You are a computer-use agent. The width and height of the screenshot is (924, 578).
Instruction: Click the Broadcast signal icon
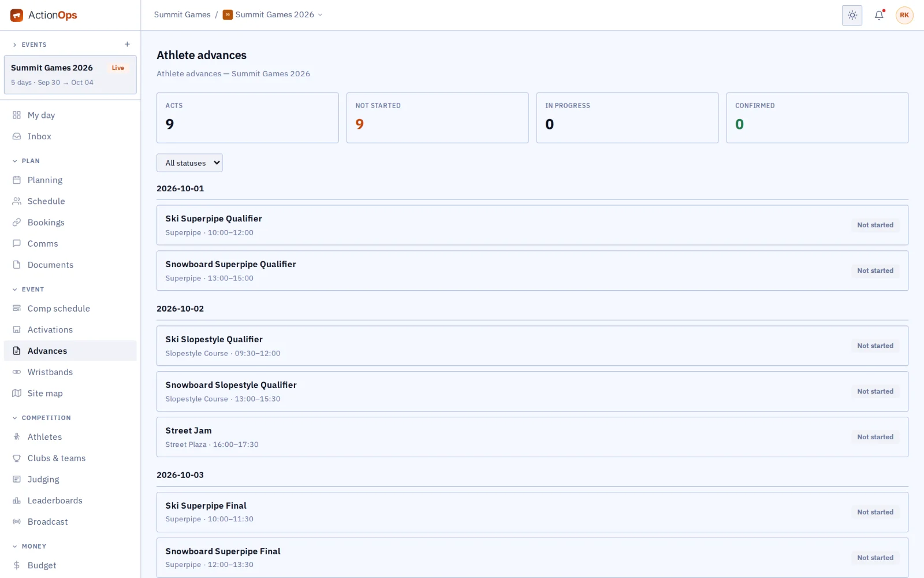point(17,521)
